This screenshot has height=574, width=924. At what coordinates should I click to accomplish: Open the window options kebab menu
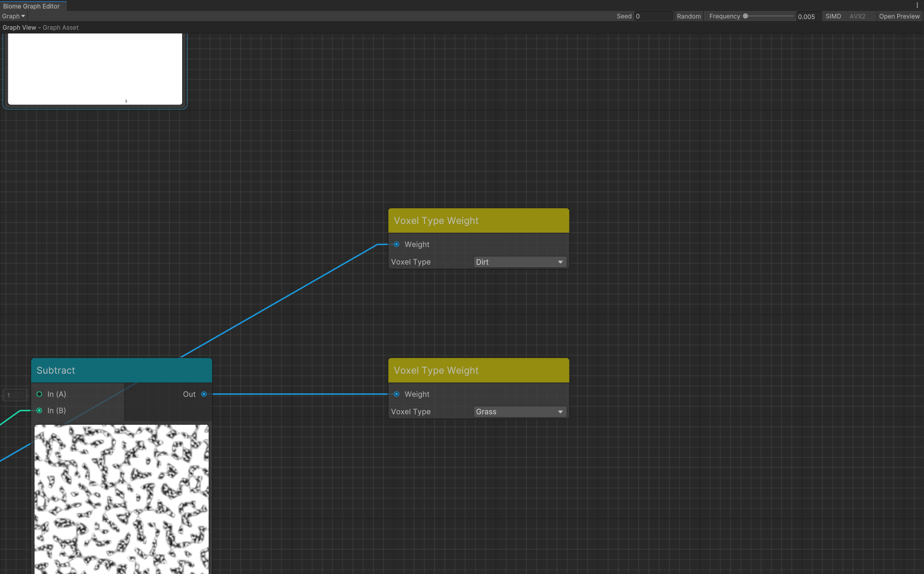pyautogui.click(x=917, y=6)
